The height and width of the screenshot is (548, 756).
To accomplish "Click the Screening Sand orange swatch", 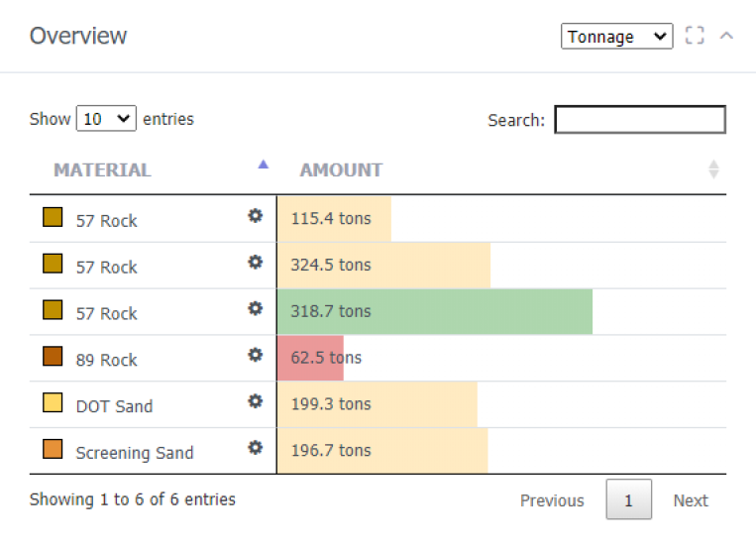I will pyautogui.click(x=53, y=449).
